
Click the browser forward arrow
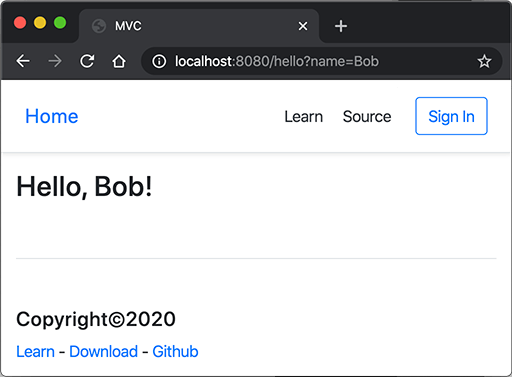coord(55,61)
